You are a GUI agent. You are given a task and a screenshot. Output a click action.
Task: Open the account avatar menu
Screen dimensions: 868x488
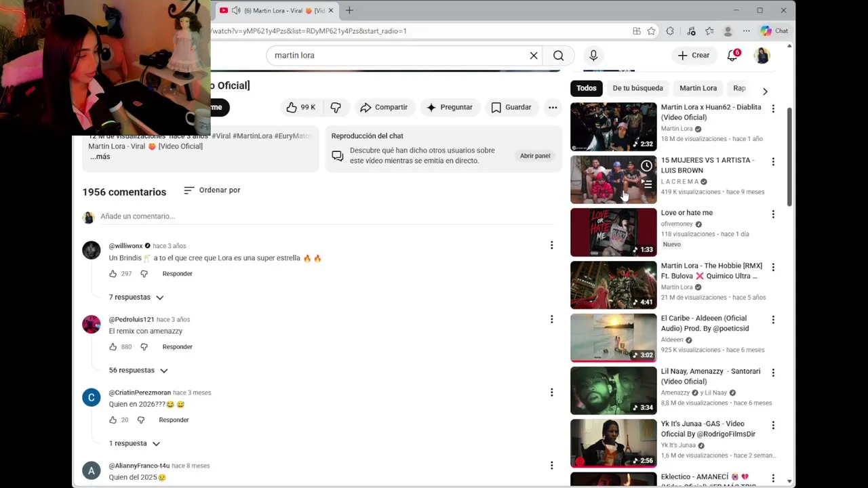(762, 56)
